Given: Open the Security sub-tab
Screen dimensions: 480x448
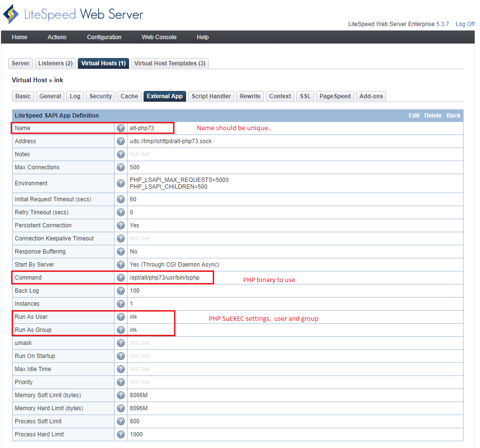Looking at the screenshot, I should tap(101, 96).
